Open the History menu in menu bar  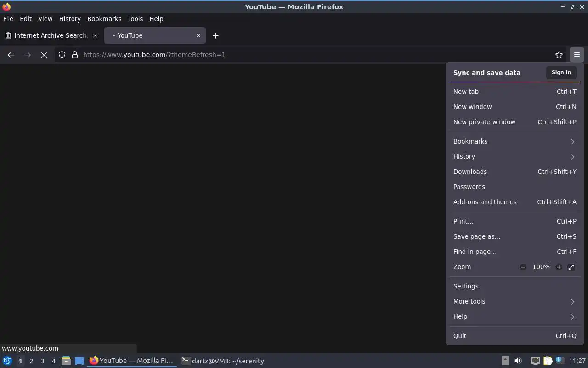pos(70,19)
